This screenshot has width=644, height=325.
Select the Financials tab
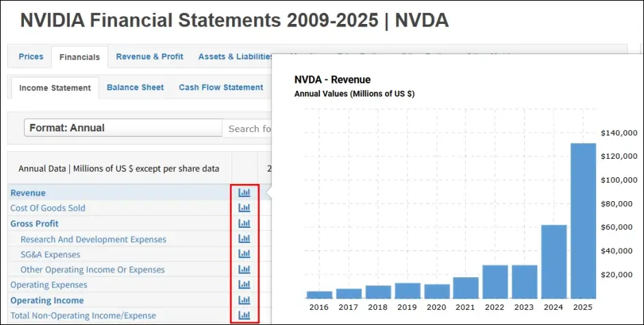[79, 57]
